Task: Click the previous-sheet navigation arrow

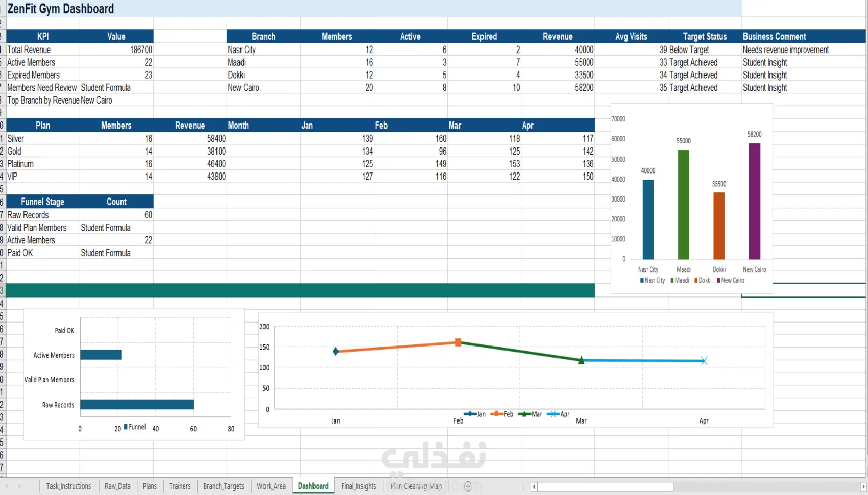Action: coord(7,486)
